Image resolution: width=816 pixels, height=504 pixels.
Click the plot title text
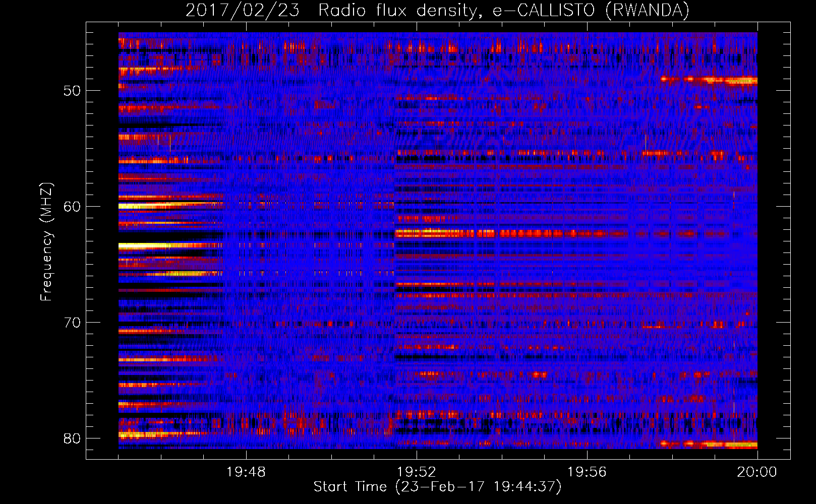tap(437, 10)
